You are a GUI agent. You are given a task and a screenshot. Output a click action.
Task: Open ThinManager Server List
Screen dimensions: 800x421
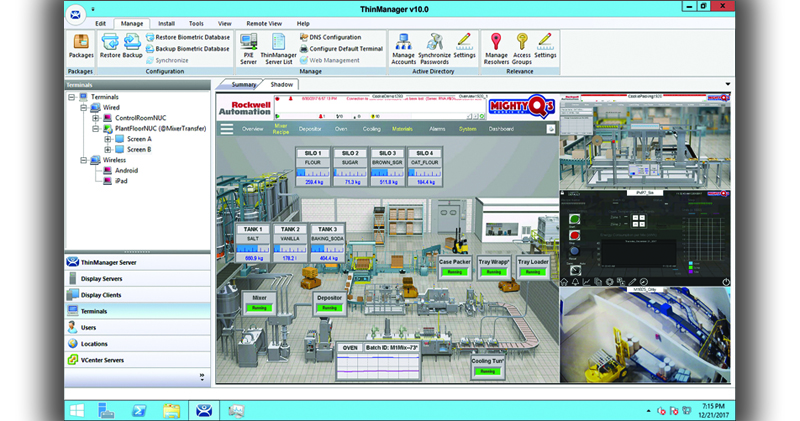pyautogui.click(x=279, y=49)
